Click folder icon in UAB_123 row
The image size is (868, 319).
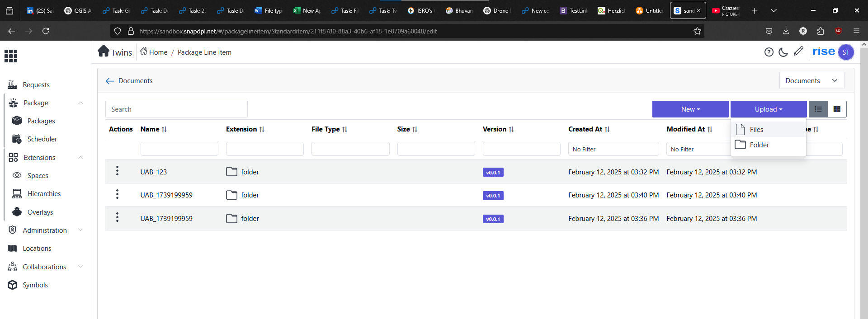[x=231, y=172]
